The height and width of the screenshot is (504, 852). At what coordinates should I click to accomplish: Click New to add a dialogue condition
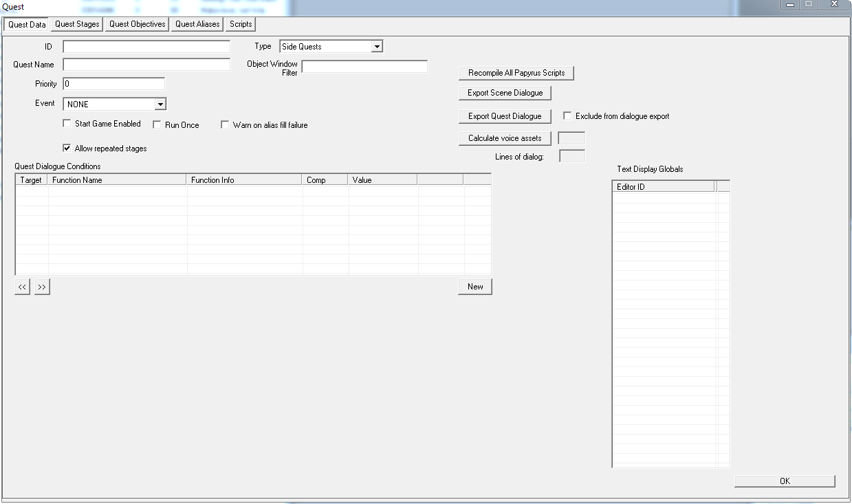(x=475, y=287)
